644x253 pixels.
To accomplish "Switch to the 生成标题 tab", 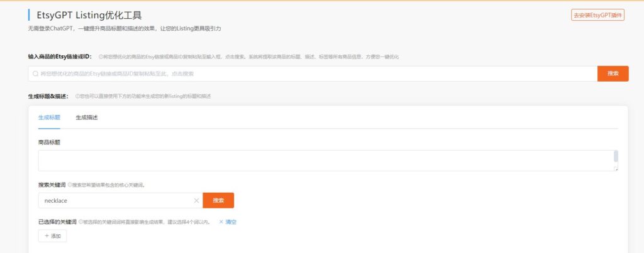I will tap(49, 117).
